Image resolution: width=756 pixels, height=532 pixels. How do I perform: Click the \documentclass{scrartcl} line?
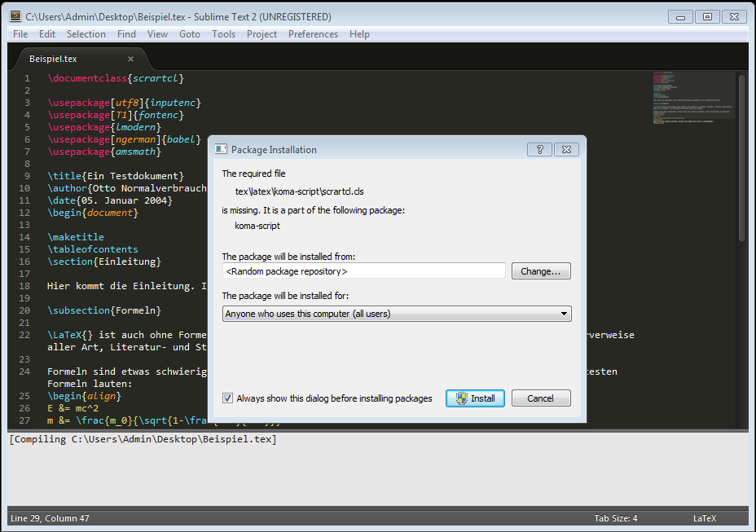coord(116,78)
